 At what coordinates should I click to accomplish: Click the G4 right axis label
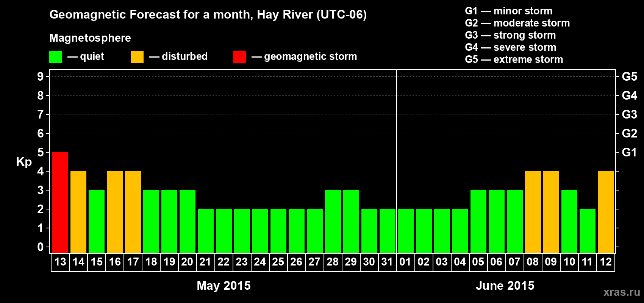(630, 95)
